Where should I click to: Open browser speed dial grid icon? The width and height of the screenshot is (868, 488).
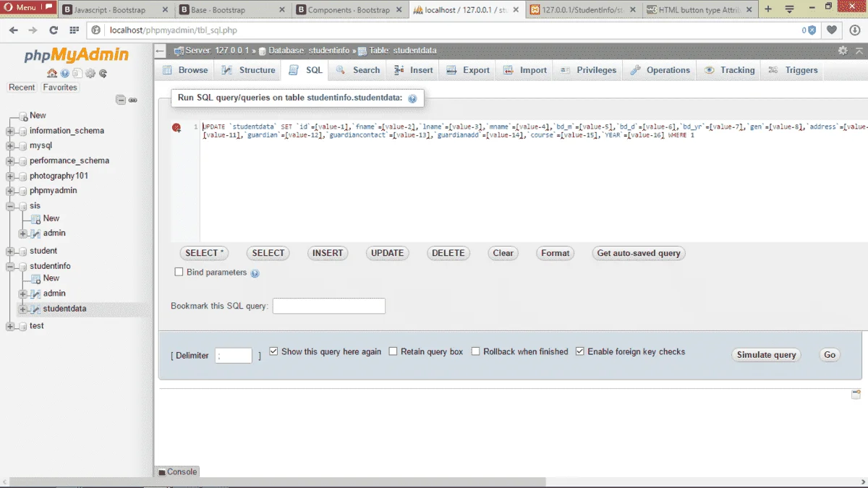coord(74,30)
